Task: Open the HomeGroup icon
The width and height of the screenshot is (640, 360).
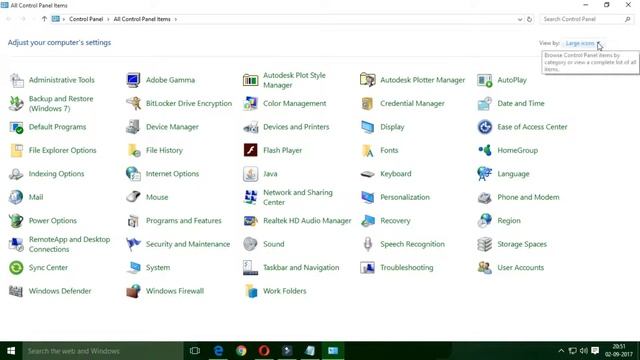Action: [x=485, y=150]
